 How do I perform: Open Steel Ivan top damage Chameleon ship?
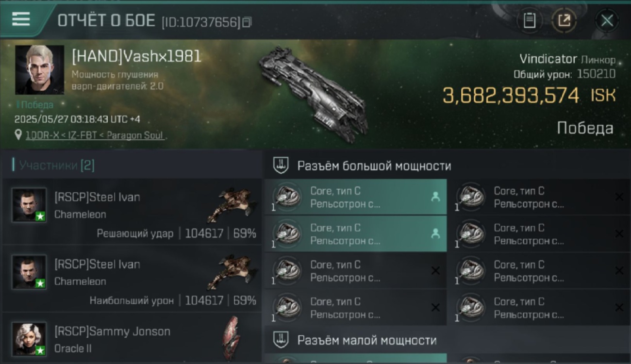tap(232, 272)
